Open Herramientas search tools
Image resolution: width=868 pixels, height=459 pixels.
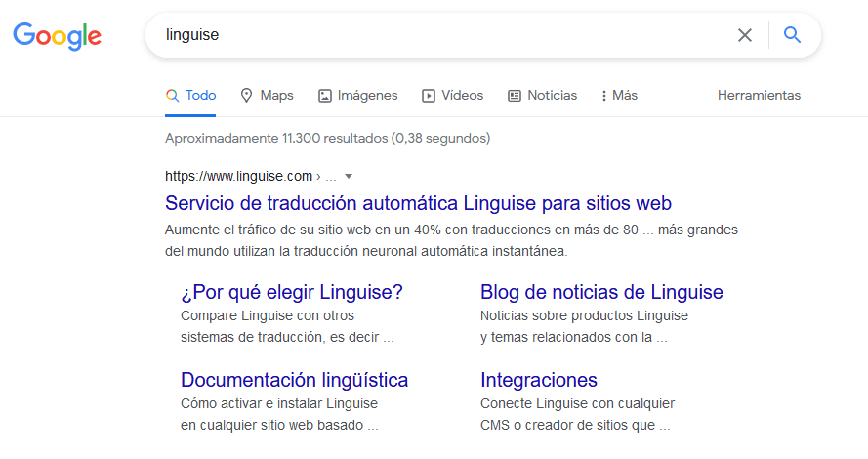[759, 96]
